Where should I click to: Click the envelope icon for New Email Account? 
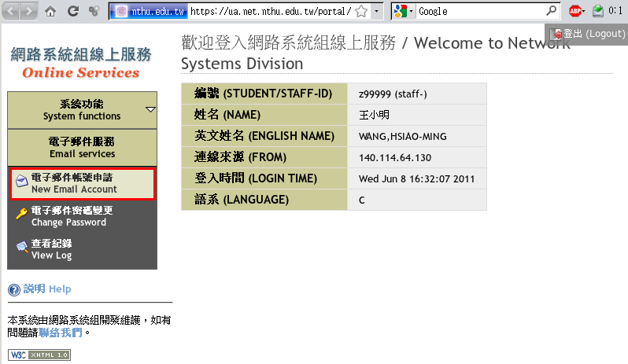click(21, 182)
